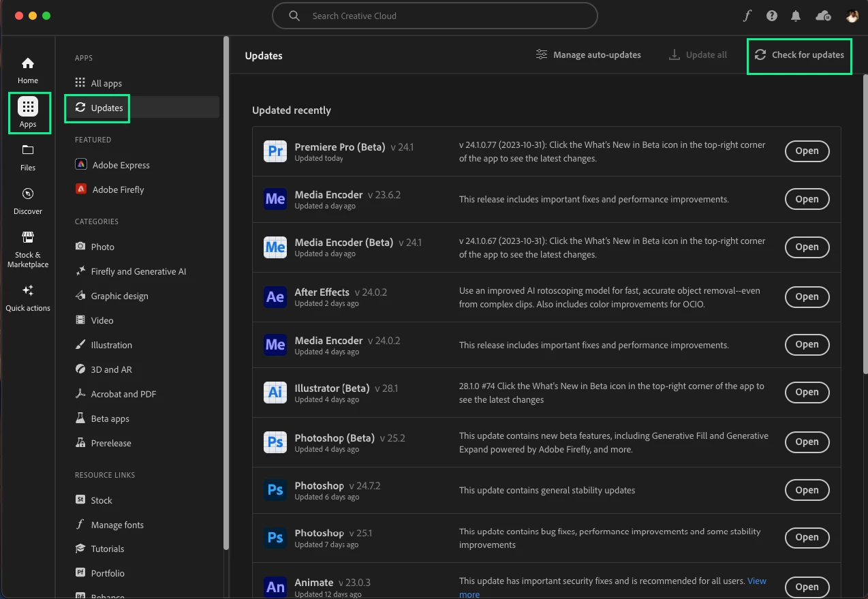Image resolution: width=868 pixels, height=599 pixels.
Task: Click the main updates list scrollbar
Action: (x=864, y=225)
